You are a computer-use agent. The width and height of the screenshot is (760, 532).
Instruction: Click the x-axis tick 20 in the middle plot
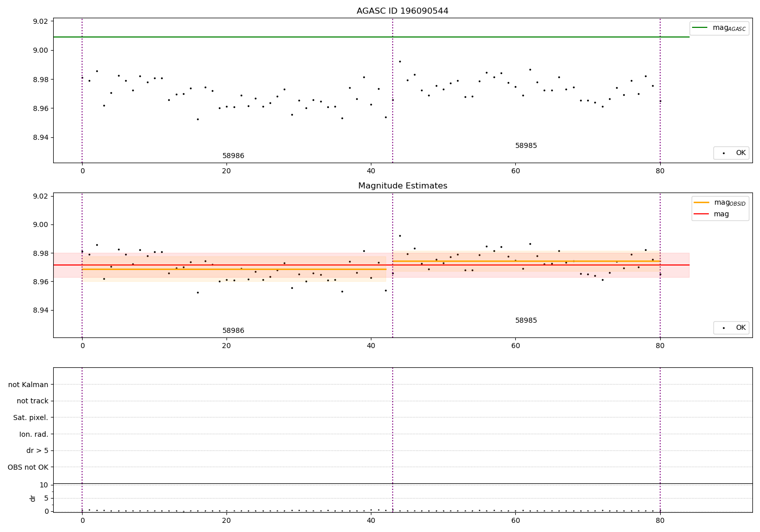pyautogui.click(x=226, y=346)
